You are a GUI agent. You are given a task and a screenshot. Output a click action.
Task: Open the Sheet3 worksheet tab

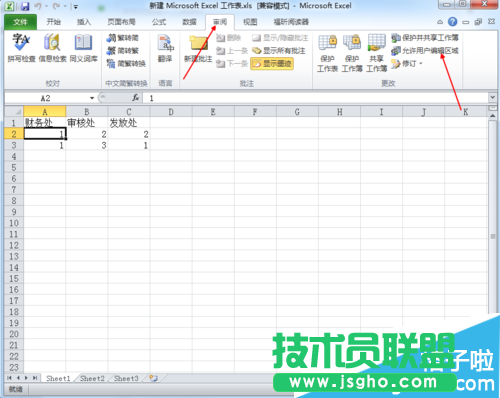(x=126, y=378)
